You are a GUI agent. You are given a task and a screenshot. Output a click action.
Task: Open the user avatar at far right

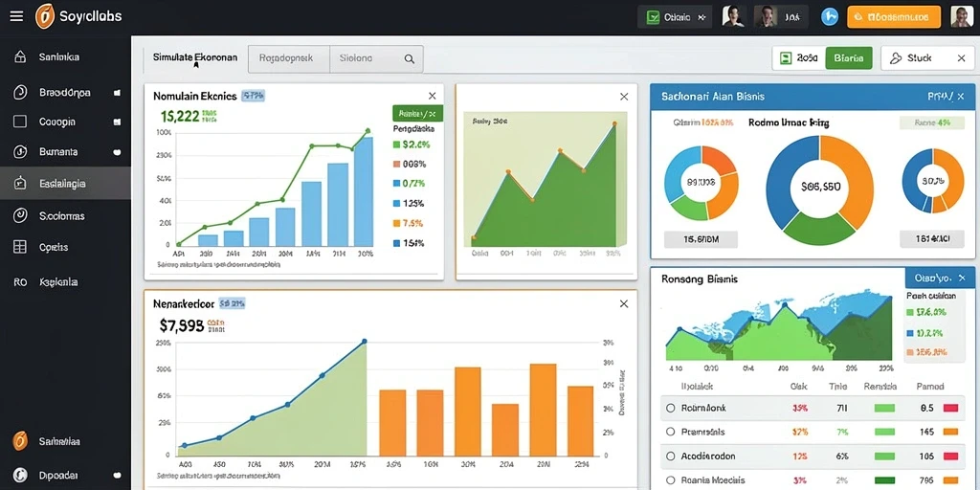pos(962,17)
